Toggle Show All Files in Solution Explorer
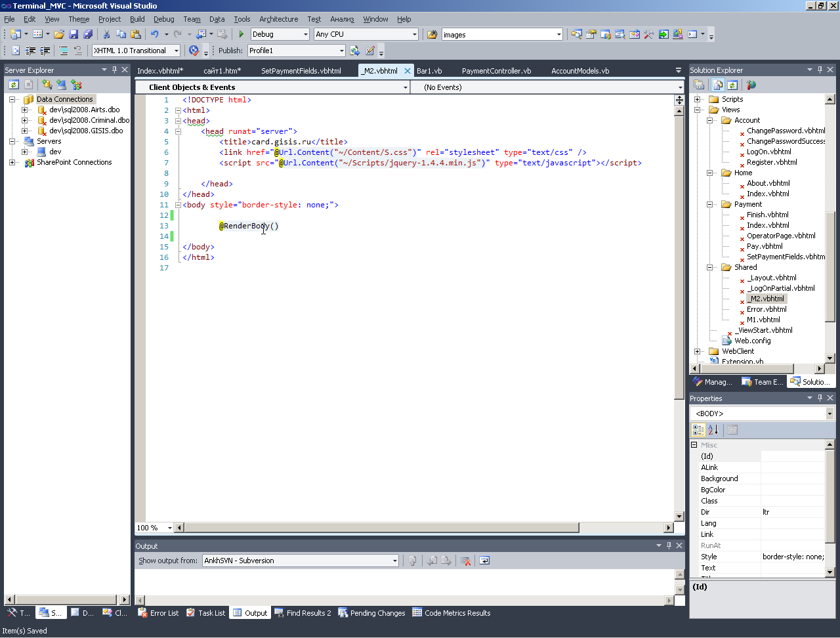Viewport: 840px width, 638px height. point(718,85)
